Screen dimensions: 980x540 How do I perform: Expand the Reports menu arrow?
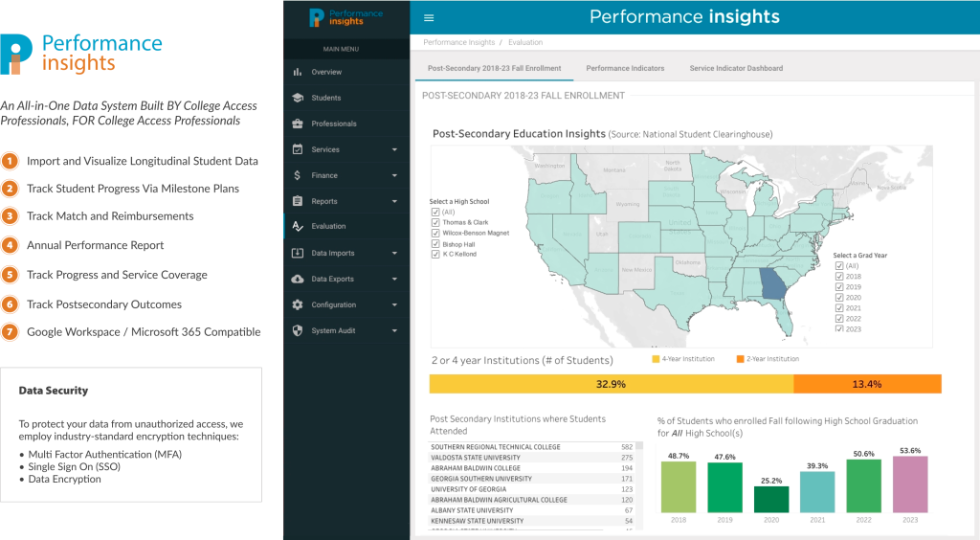coord(394,201)
